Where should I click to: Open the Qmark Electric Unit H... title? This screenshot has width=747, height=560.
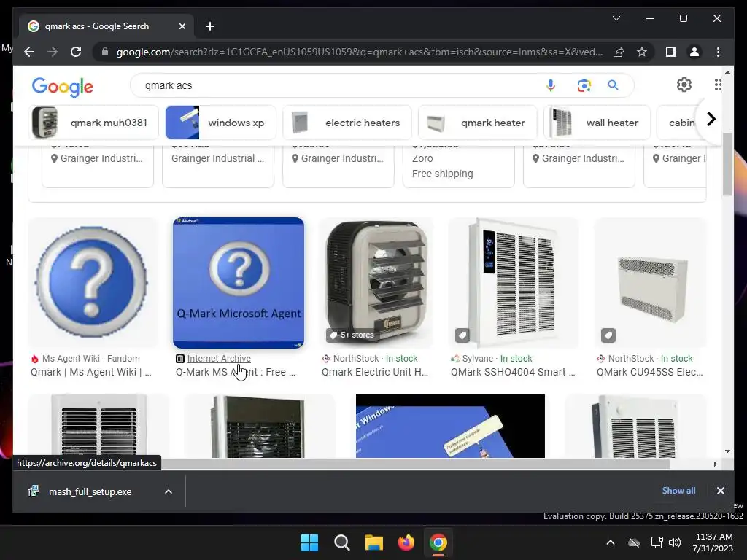(x=375, y=372)
